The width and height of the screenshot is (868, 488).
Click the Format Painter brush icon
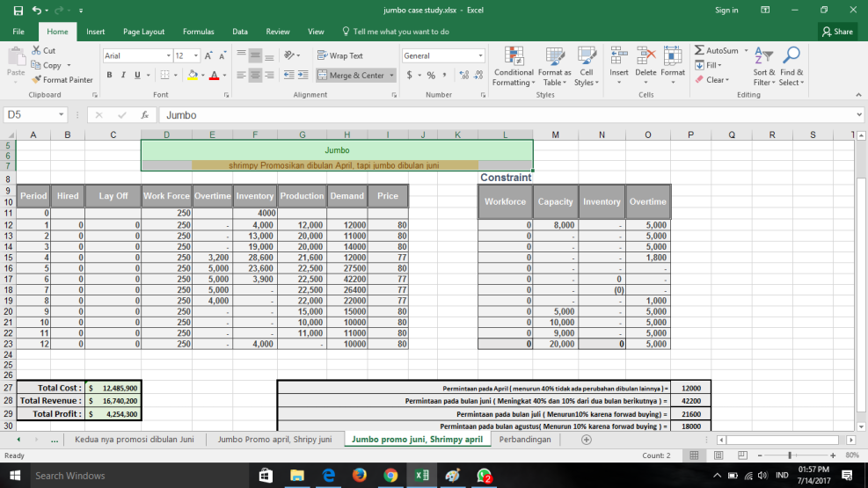37,79
